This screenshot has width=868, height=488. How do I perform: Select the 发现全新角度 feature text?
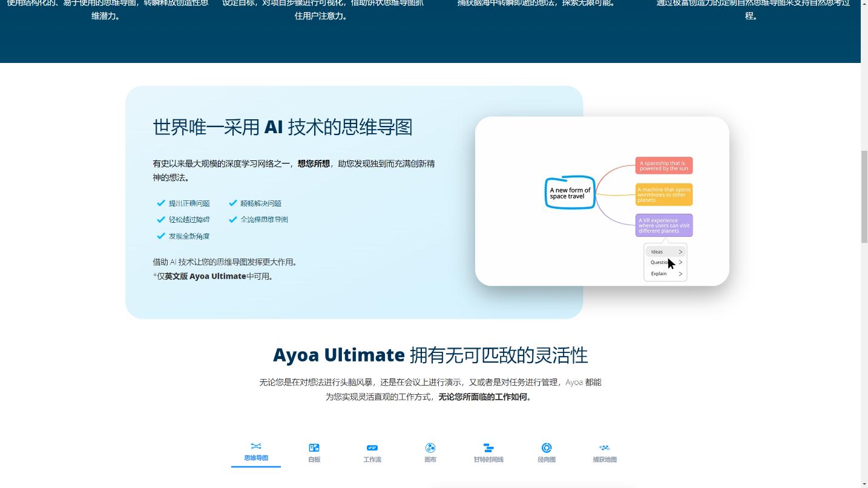point(189,236)
